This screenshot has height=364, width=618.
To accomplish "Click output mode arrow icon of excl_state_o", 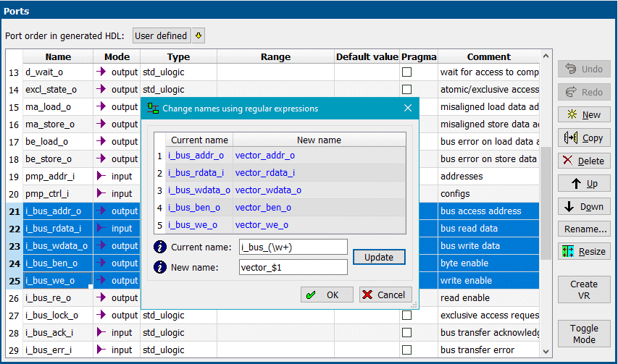I will [101, 89].
